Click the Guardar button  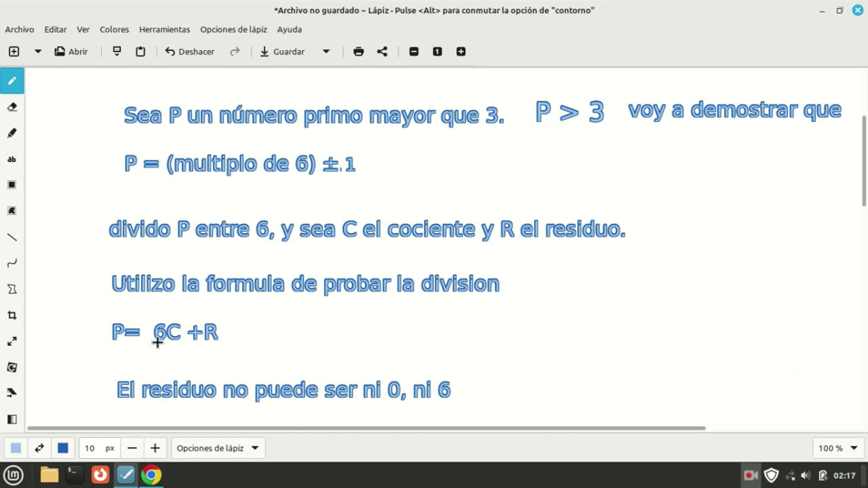[282, 52]
